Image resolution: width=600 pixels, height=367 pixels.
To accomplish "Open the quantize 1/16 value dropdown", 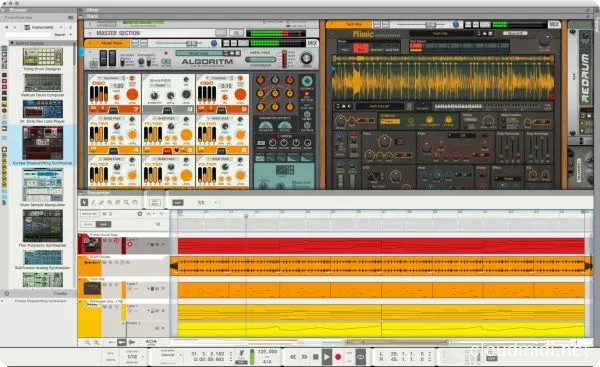I will point(135,357).
